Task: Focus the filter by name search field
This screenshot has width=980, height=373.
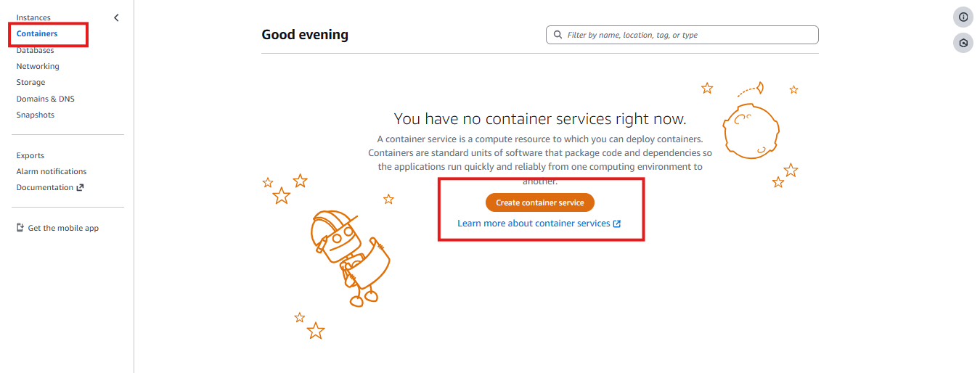Action: (682, 35)
